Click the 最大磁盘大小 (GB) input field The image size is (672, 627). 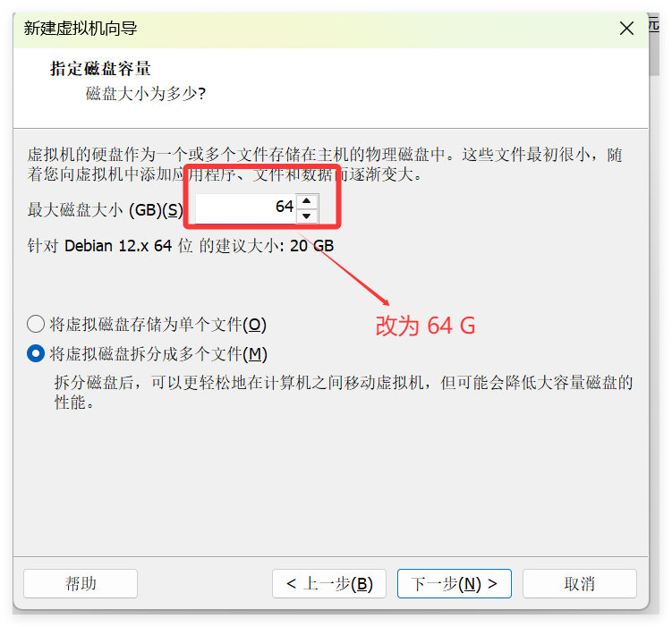(245, 208)
